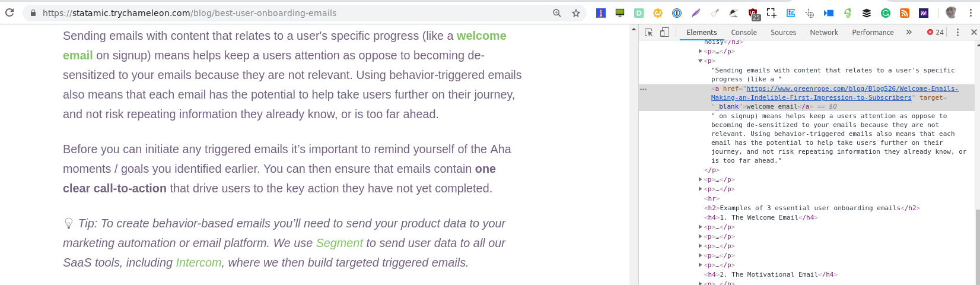Open the RSS feed extension
Viewport: 980px width, 285px height.
905,13
